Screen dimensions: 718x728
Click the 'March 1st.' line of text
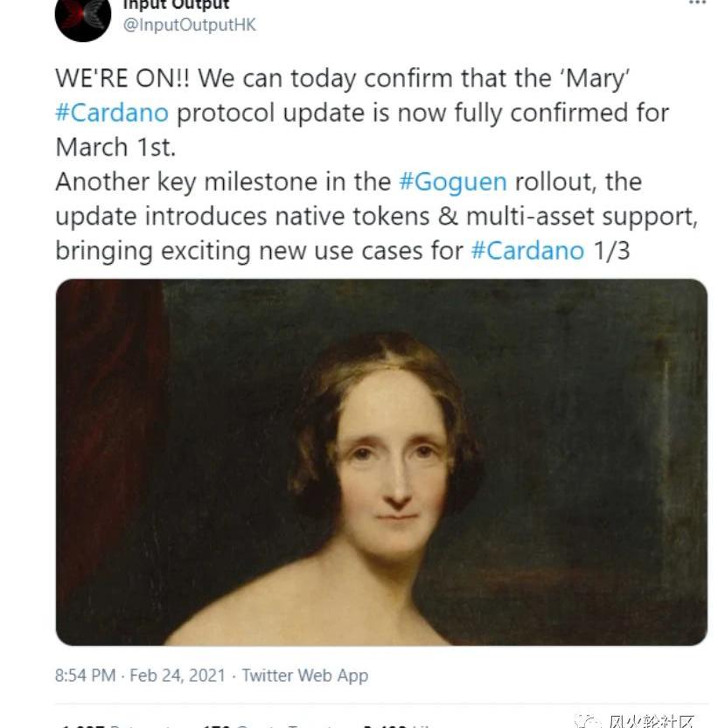pos(115,146)
